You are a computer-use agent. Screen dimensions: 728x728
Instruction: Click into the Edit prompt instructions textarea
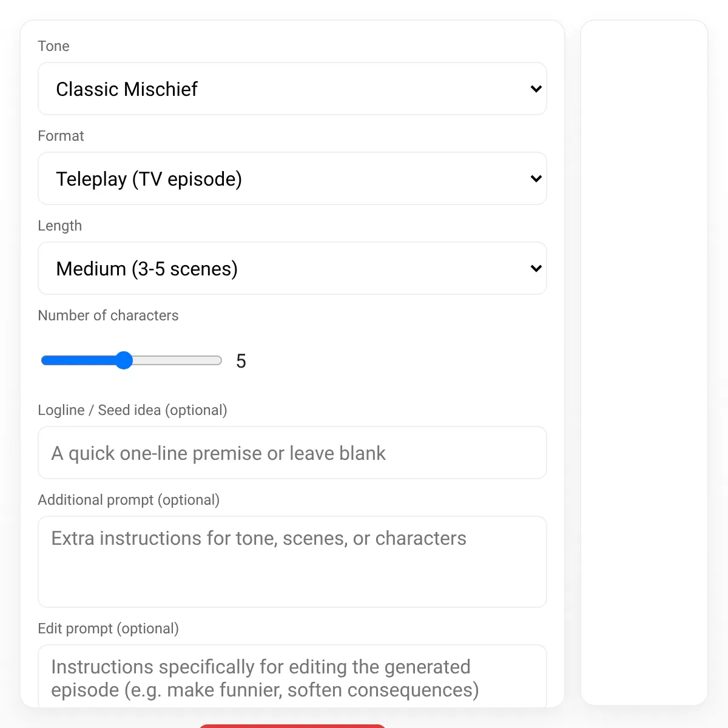[x=292, y=676]
